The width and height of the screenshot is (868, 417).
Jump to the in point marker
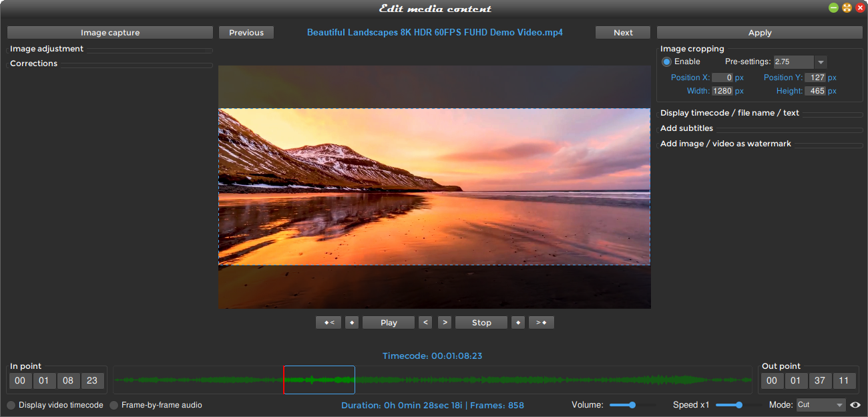pos(329,322)
